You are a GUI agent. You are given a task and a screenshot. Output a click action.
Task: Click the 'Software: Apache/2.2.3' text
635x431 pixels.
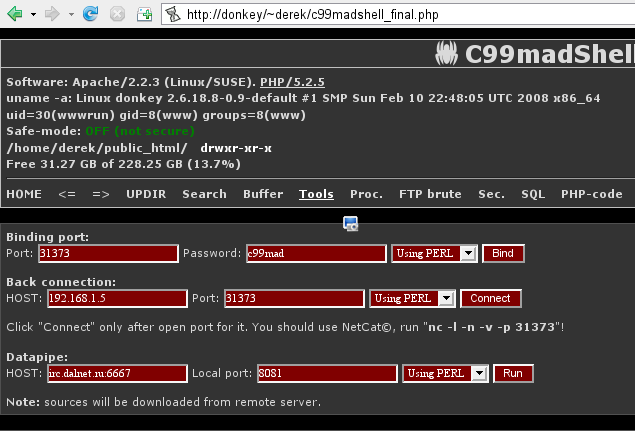click(131, 82)
